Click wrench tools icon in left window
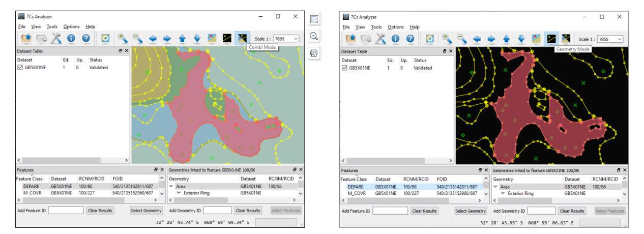The image size is (644, 234). point(56,38)
